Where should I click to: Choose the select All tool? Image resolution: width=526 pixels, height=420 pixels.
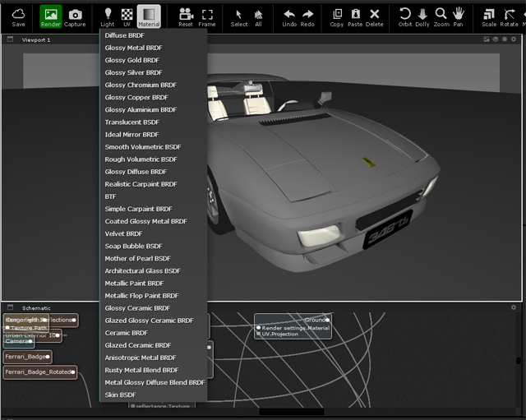258,17
